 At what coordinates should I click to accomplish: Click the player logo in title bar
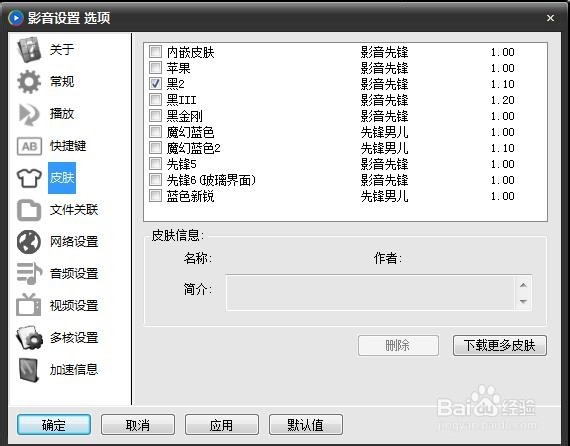pyautogui.click(x=15, y=17)
